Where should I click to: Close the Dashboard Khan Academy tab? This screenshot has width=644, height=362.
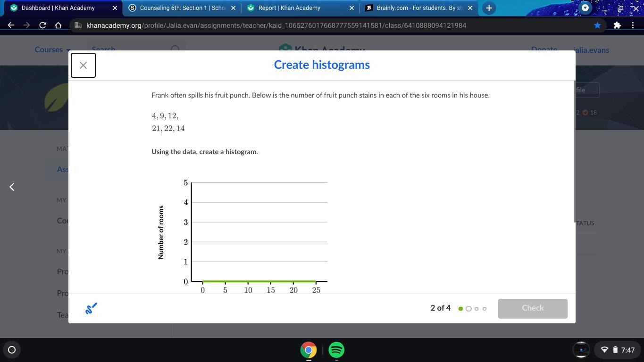[x=115, y=8]
